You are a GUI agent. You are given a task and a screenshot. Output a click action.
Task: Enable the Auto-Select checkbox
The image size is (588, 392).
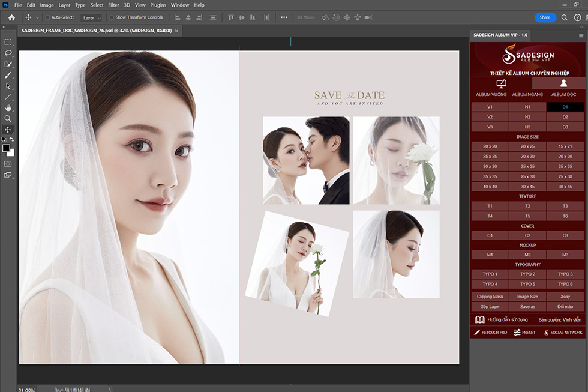point(48,18)
